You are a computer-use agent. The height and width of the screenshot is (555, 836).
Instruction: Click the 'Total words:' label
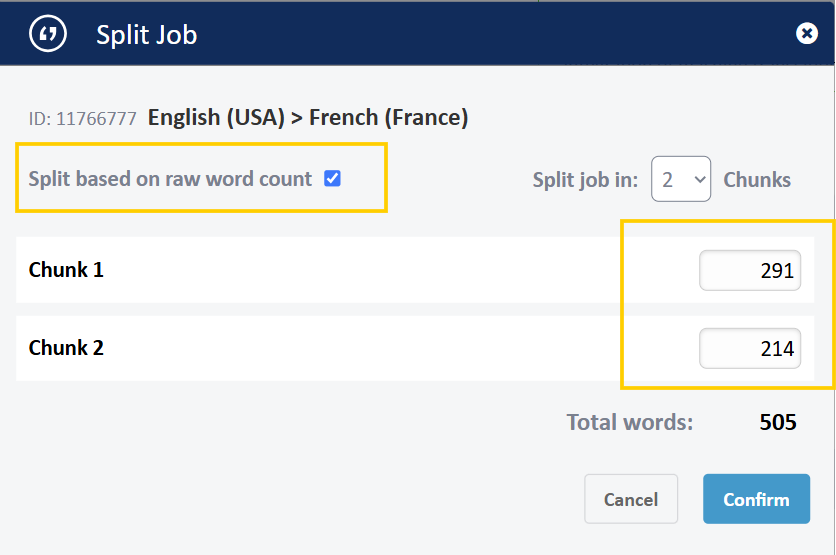(629, 422)
